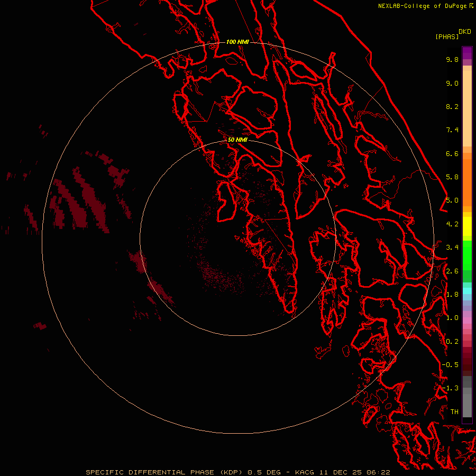
Task: Click the 1.8 scale value
Action: pyautogui.click(x=452, y=295)
